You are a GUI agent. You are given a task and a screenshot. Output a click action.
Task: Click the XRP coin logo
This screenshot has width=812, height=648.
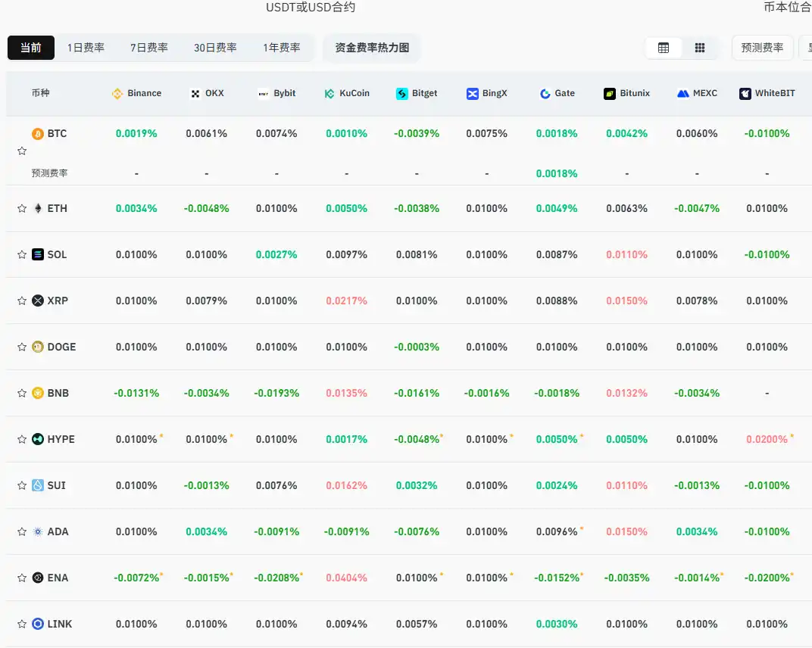coord(38,301)
